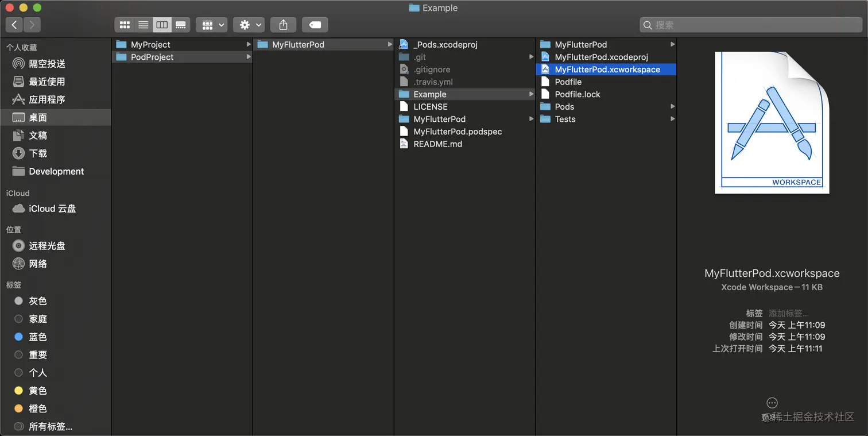The image size is (868, 436).
Task: Open iCloud 云盘 in the sidebar
Action: coord(56,209)
